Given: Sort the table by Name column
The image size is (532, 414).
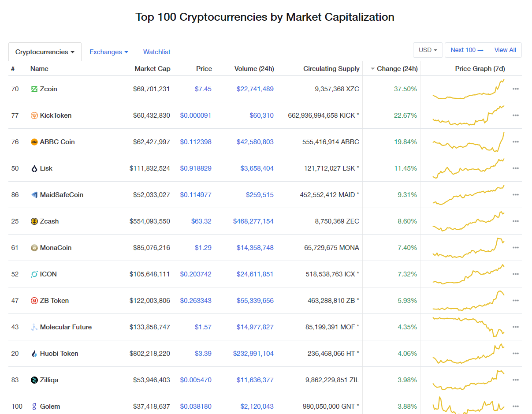Looking at the screenshot, I should pyautogui.click(x=39, y=69).
